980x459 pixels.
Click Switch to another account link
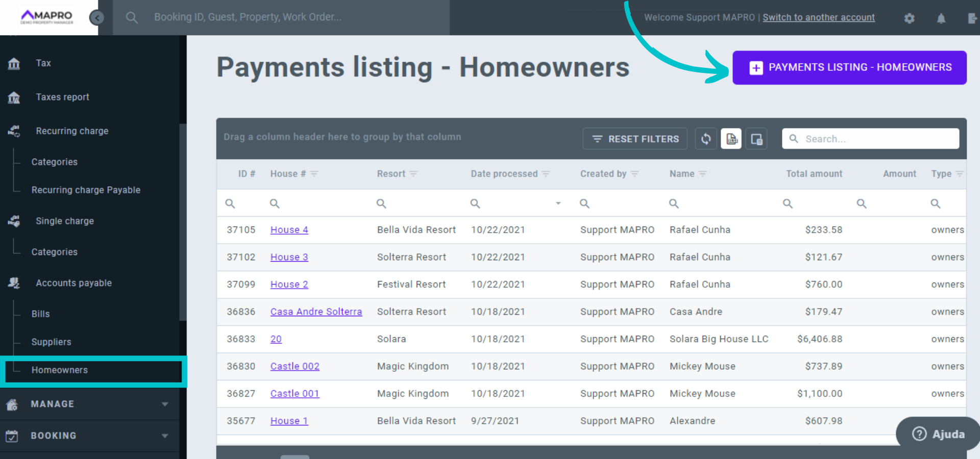coord(819,17)
